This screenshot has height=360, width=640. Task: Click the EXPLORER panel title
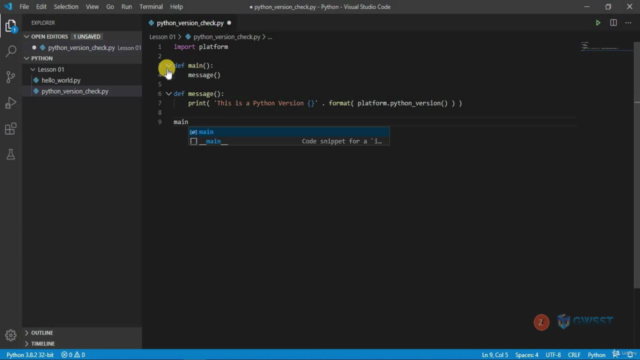[43, 23]
